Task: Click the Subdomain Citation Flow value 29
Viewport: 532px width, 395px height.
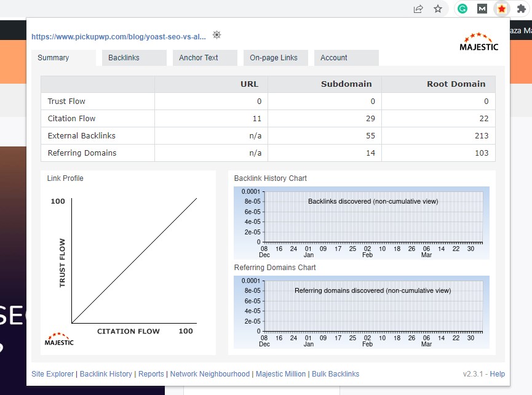Action: click(x=370, y=118)
